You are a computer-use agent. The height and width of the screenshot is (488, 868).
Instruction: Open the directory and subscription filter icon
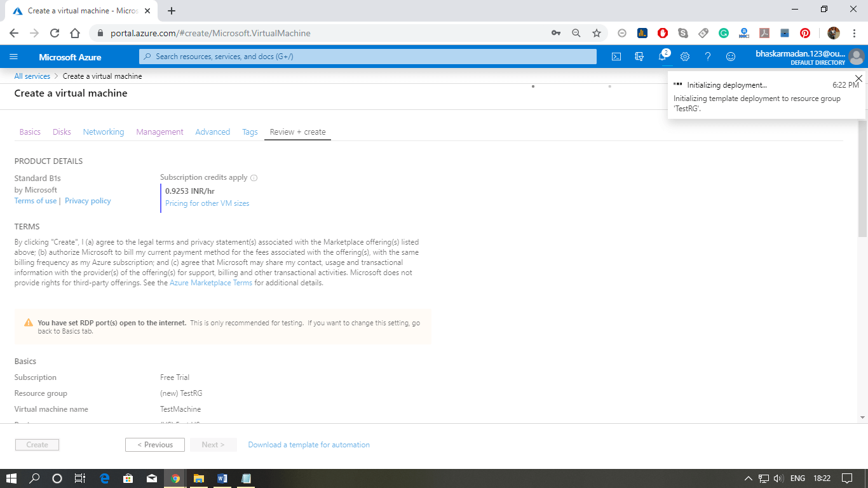639,57
